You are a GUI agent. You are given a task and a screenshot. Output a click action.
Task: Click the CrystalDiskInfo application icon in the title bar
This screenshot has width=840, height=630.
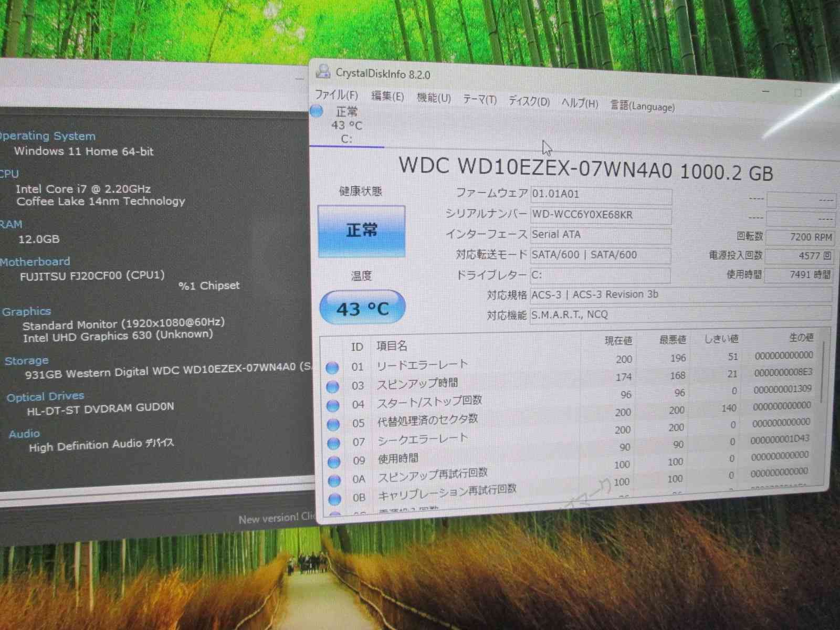(x=324, y=71)
